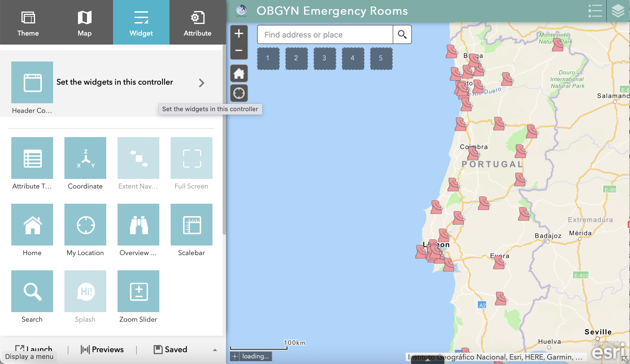Enable the Splash widget
Screen dimensions: 630x364
click(x=85, y=291)
